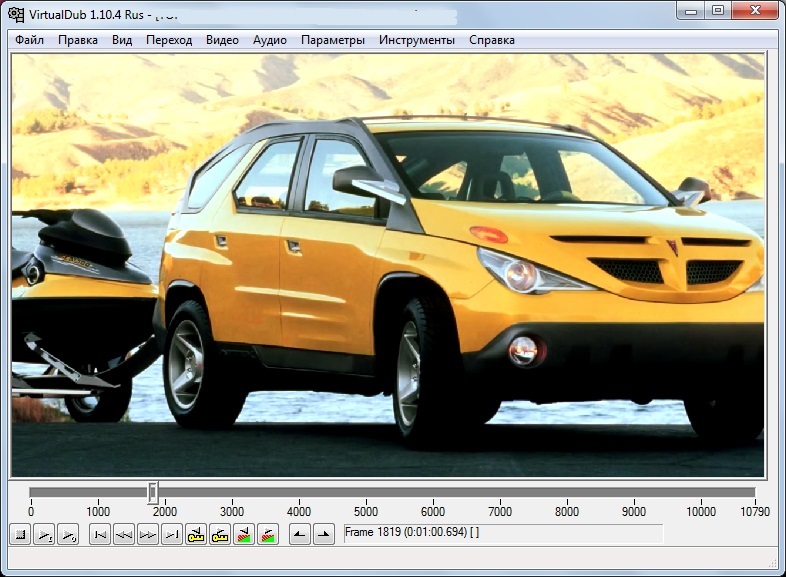Play the output video preview
This screenshot has width=786, height=577.
click(68, 534)
